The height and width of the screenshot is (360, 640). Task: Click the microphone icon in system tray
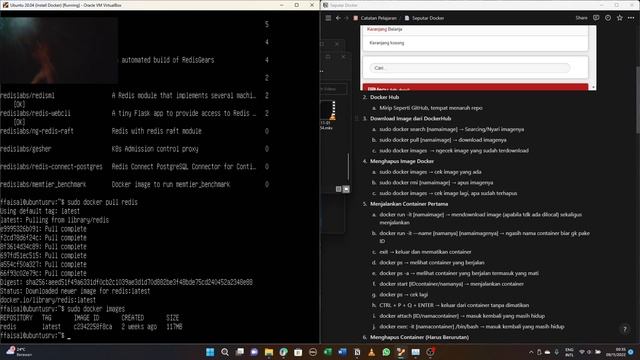point(556,352)
